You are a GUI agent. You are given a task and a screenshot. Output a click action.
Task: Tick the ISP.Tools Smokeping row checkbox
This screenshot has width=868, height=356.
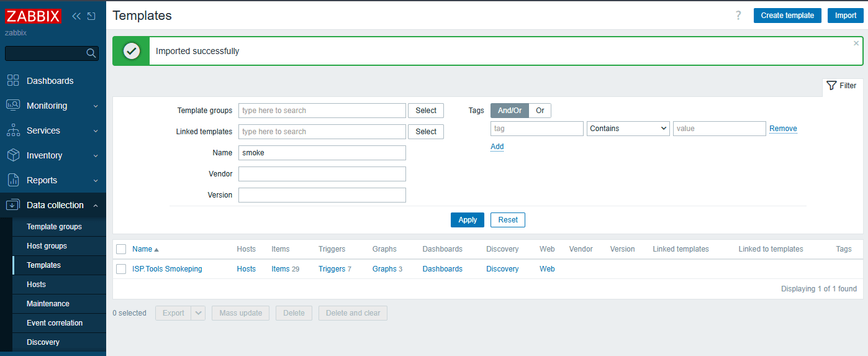[121, 269]
